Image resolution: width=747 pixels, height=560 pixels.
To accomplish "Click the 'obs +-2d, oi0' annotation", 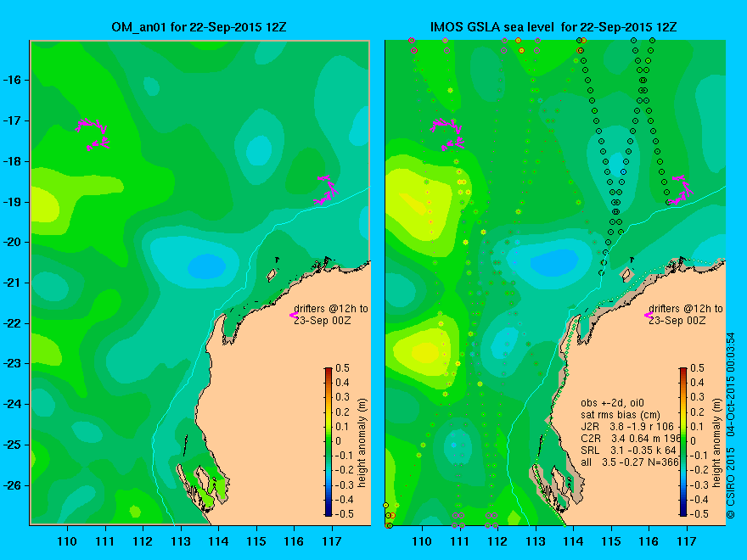I will (x=612, y=403).
